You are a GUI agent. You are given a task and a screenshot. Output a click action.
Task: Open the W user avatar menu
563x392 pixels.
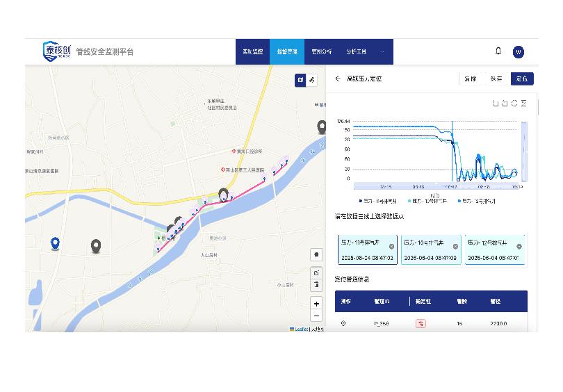coord(518,51)
